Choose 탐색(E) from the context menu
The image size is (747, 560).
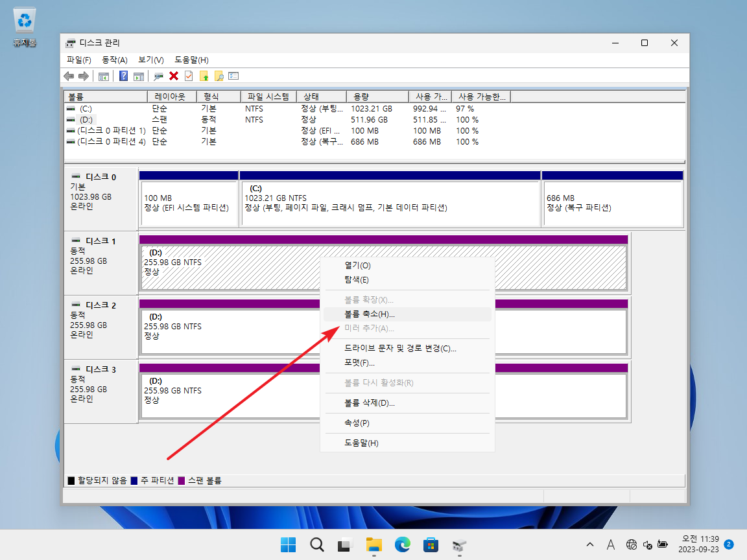tap(407, 280)
